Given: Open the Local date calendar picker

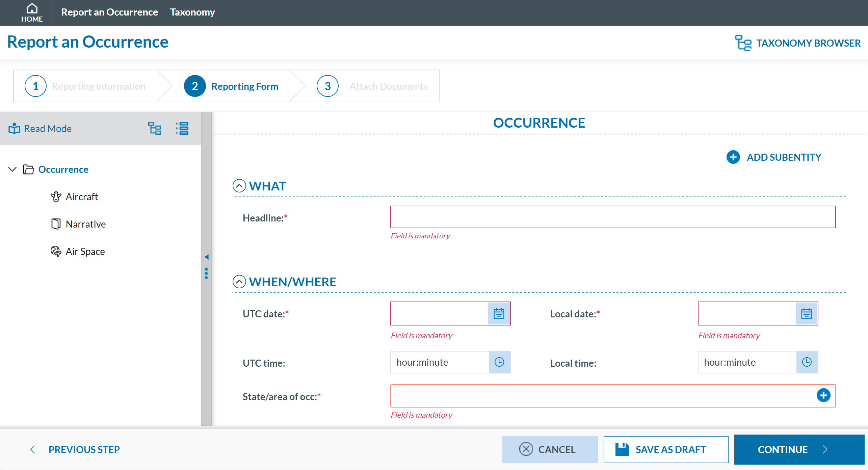Looking at the screenshot, I should click(806, 313).
